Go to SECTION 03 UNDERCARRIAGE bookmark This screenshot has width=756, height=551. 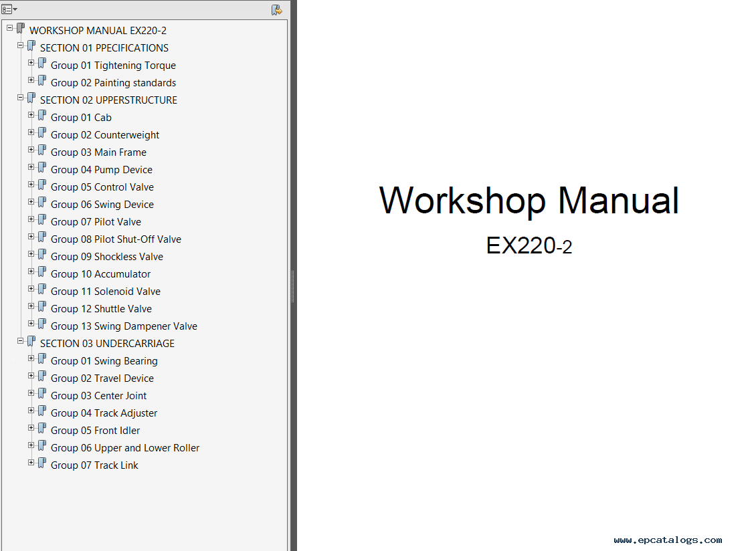pos(107,343)
